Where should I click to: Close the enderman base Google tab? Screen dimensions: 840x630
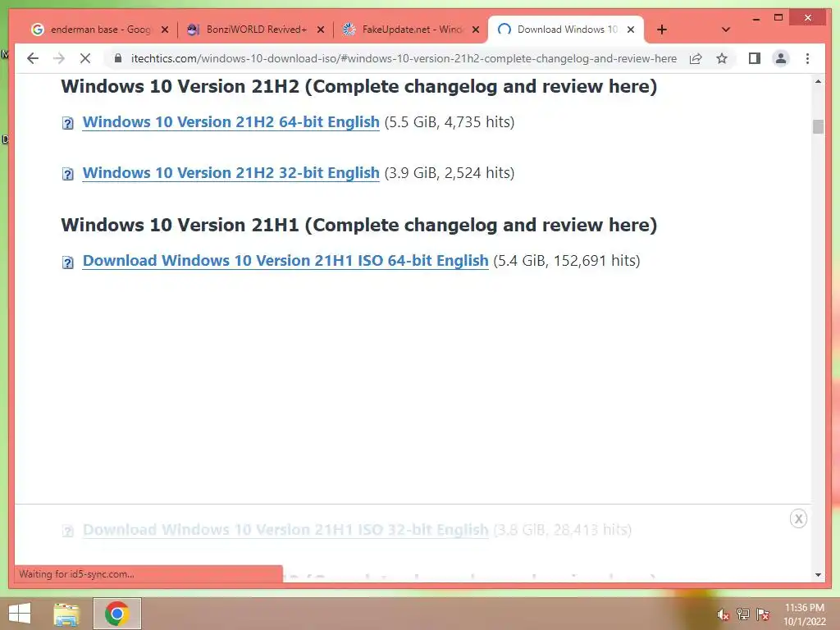(x=165, y=30)
